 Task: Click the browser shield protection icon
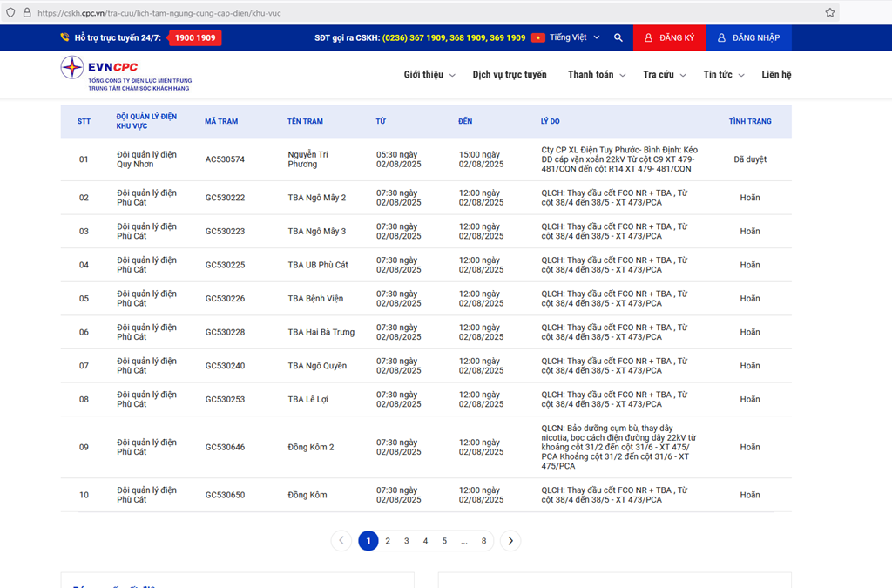[x=10, y=13]
